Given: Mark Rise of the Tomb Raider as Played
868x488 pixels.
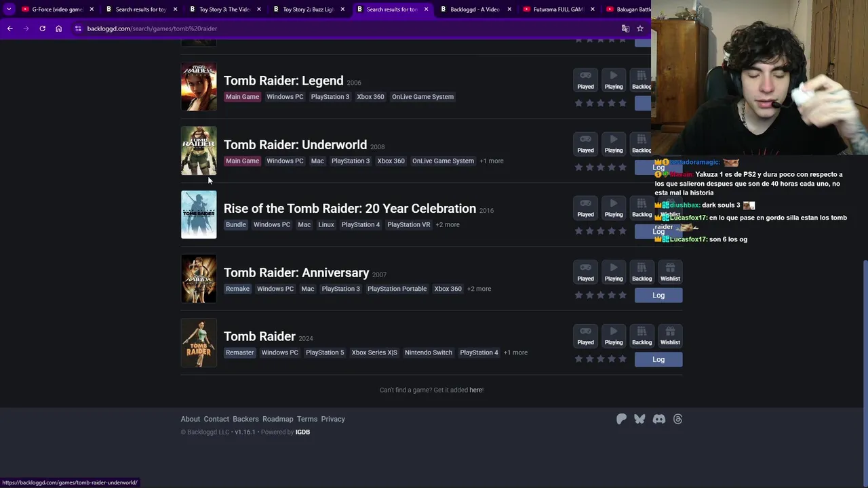Looking at the screenshot, I should pyautogui.click(x=585, y=207).
